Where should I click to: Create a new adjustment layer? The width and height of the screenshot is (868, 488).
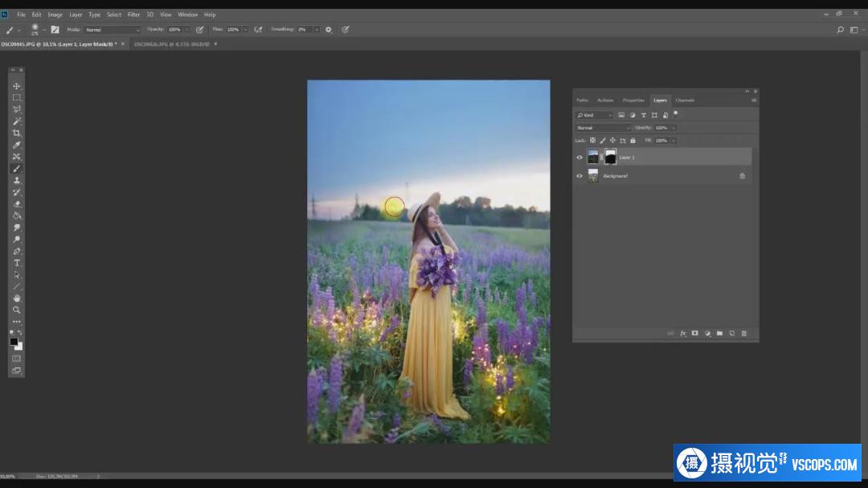click(707, 334)
